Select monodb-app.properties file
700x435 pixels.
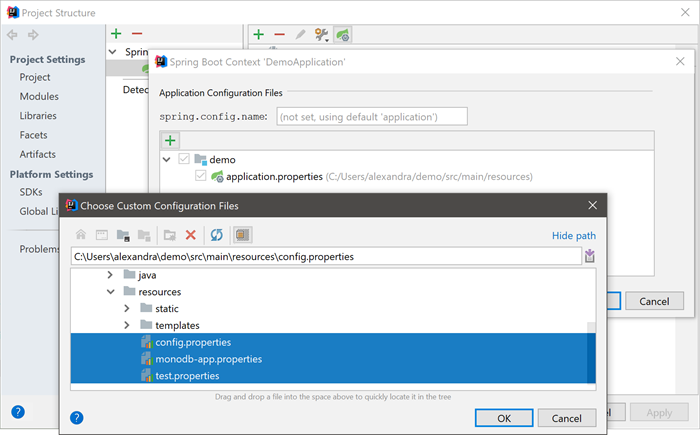333,359
